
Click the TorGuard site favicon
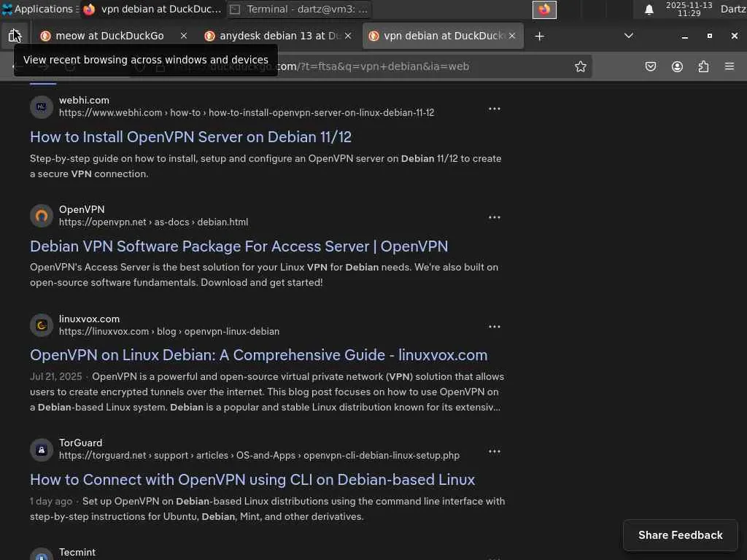coord(42,449)
